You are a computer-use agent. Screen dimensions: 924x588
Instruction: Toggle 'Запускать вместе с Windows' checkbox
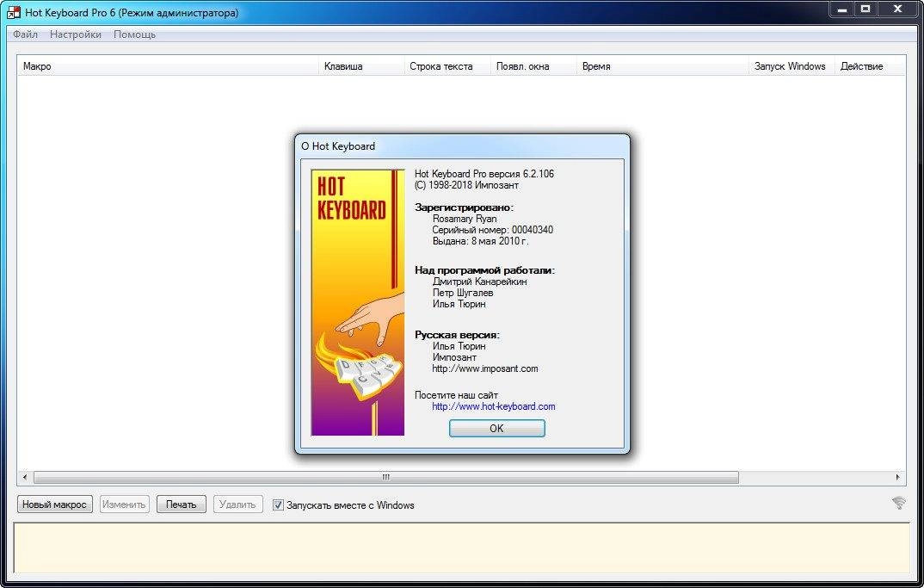click(x=278, y=504)
